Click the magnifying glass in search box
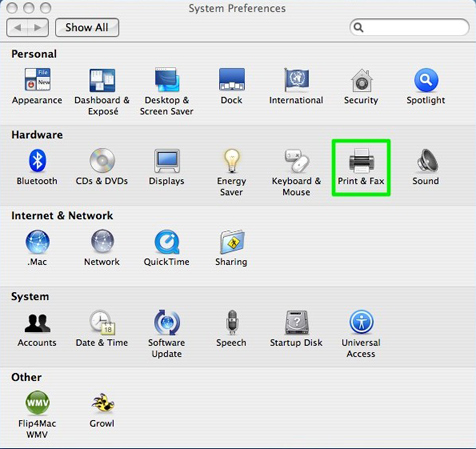Screen dimensions: 476x449 coord(358,27)
